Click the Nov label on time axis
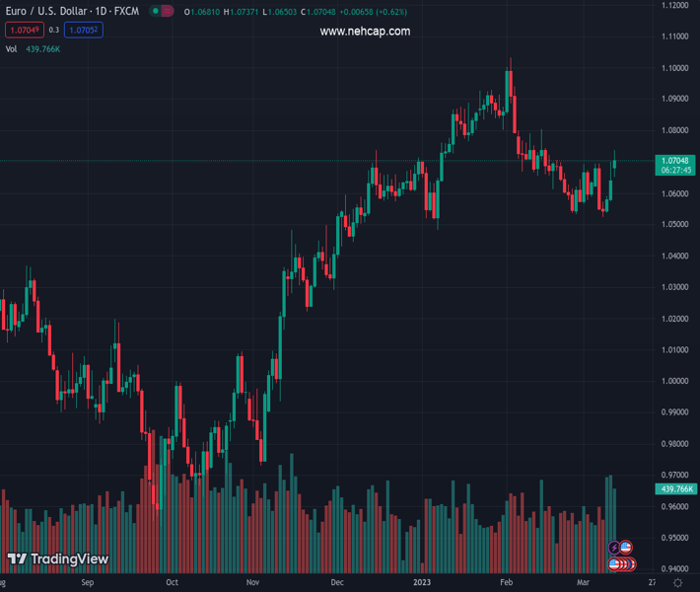The width and height of the screenshot is (700, 592). 253,583
